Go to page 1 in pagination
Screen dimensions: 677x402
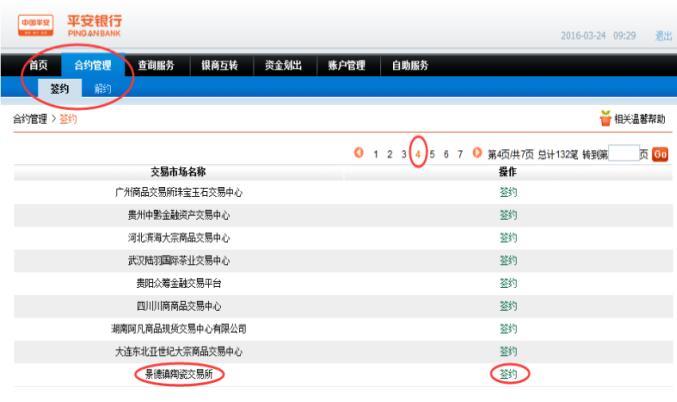(375, 154)
